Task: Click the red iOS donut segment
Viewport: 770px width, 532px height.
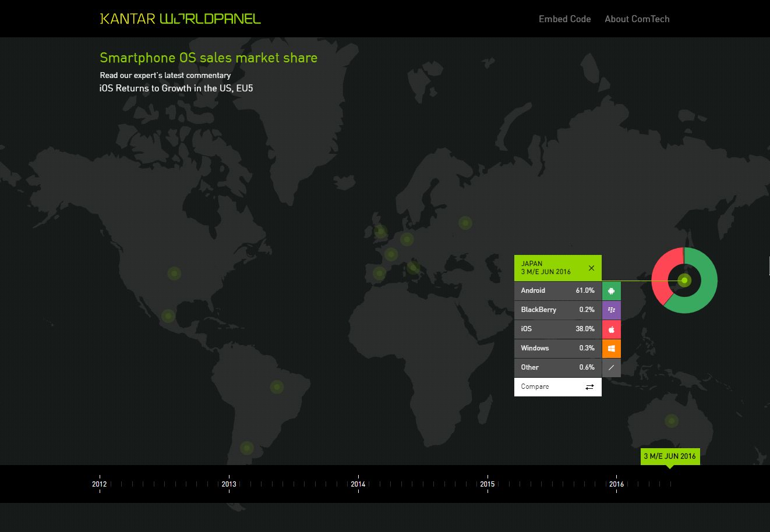Action: (660, 274)
